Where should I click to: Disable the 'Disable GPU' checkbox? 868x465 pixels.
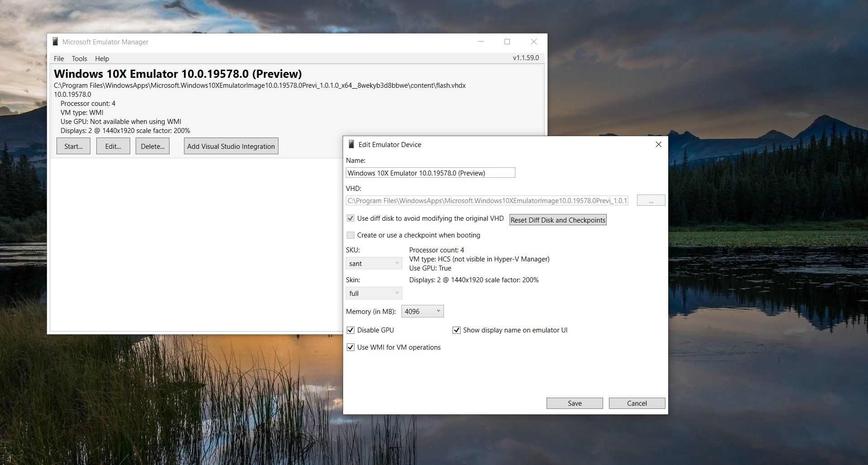pos(350,330)
